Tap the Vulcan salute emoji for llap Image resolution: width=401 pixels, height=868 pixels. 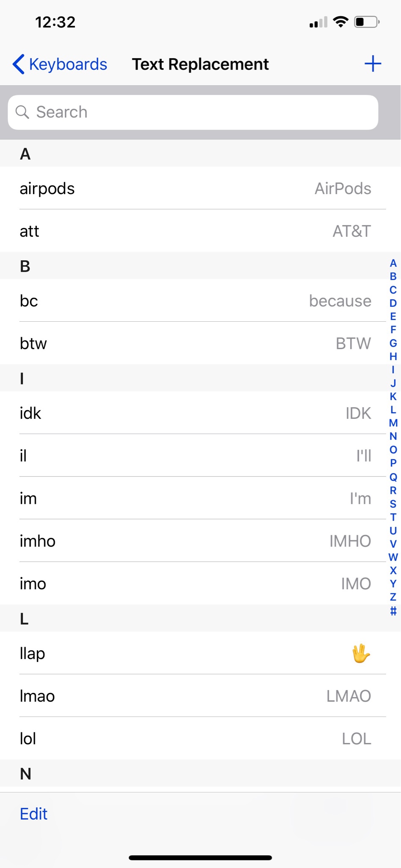pyautogui.click(x=361, y=653)
